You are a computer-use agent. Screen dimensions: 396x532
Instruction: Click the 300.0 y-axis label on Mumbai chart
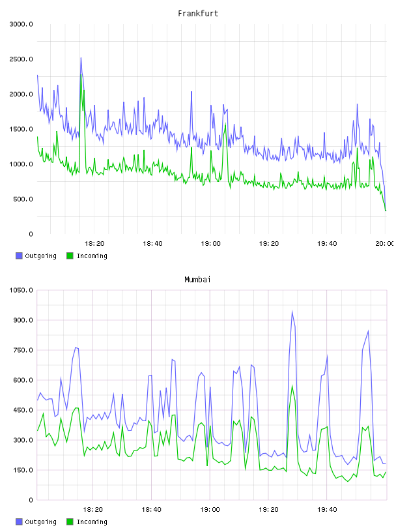(x=23, y=440)
